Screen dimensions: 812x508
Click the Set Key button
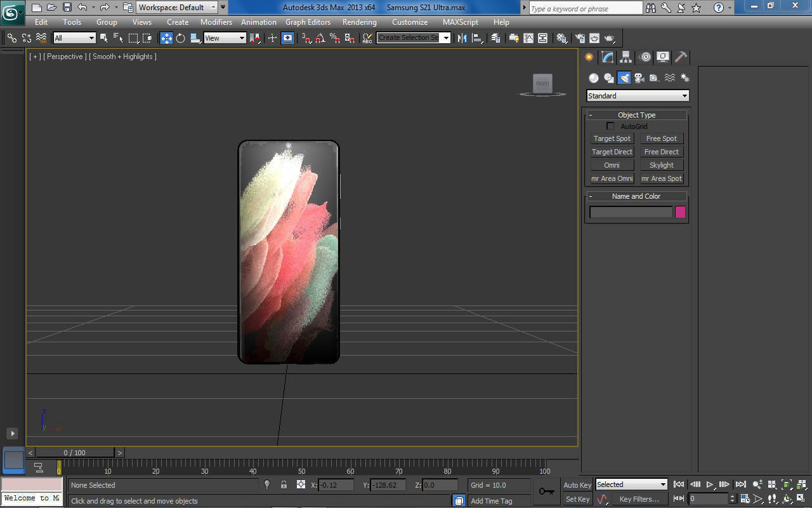[577, 499]
